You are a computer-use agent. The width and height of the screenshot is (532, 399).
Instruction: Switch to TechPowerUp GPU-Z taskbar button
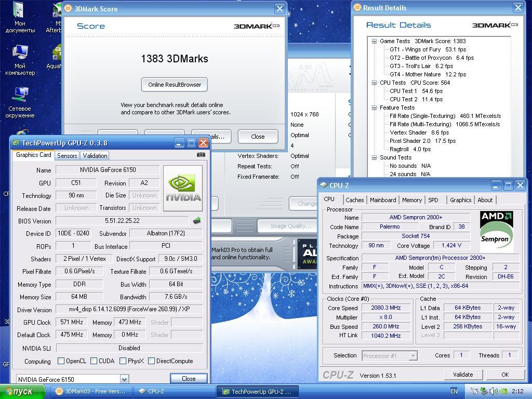click(258, 391)
